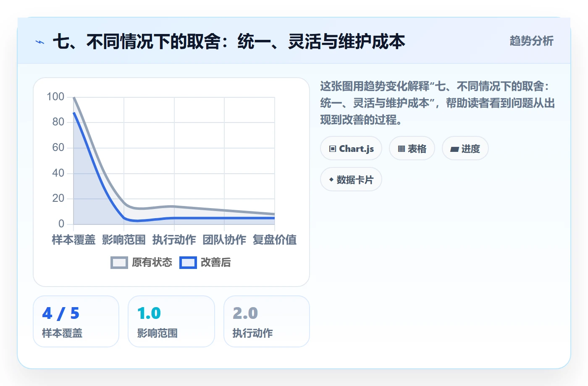Open the 1.0 影响范围 card
588x386 pixels.
click(x=171, y=321)
